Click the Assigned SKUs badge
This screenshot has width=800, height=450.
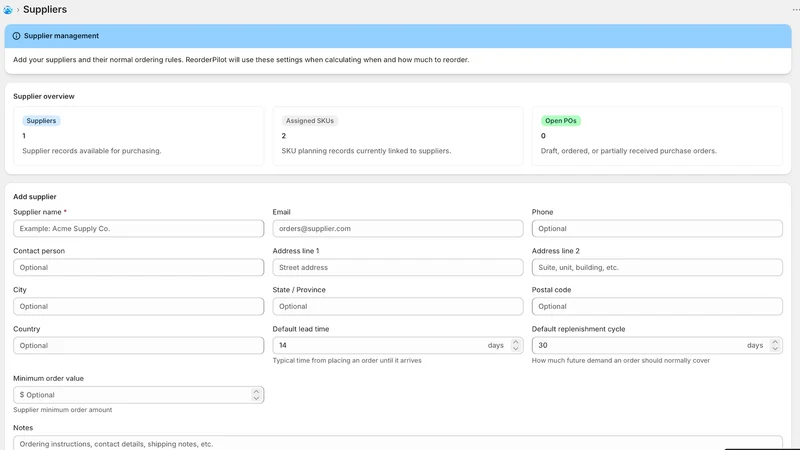pos(310,121)
